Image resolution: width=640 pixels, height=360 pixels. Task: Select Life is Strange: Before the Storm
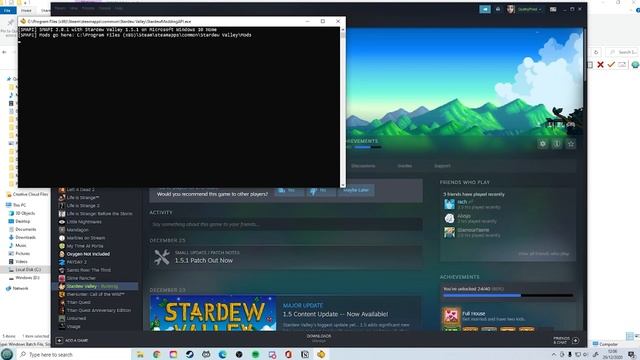pos(99,214)
